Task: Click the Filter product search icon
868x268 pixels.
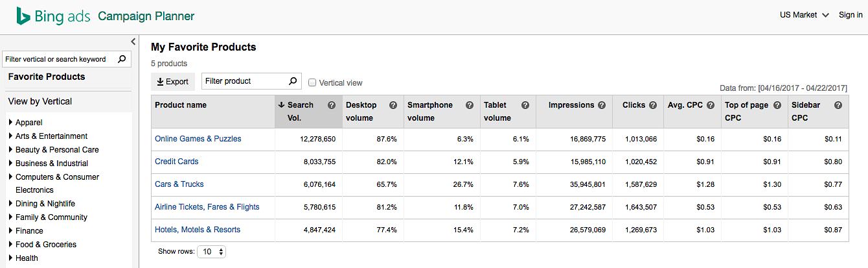Action: [293, 81]
